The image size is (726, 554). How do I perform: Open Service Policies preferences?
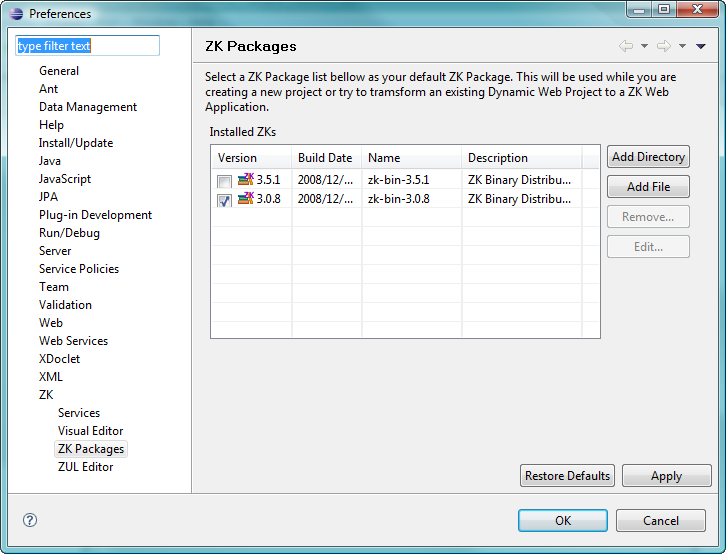pos(79,269)
